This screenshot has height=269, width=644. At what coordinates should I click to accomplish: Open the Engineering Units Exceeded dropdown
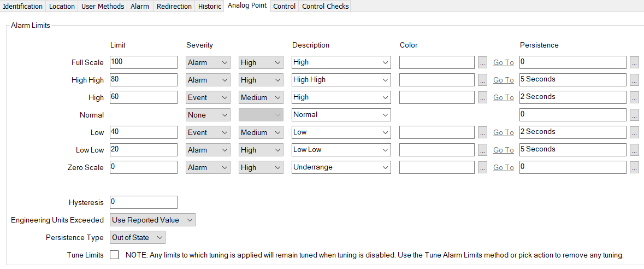[152, 220]
